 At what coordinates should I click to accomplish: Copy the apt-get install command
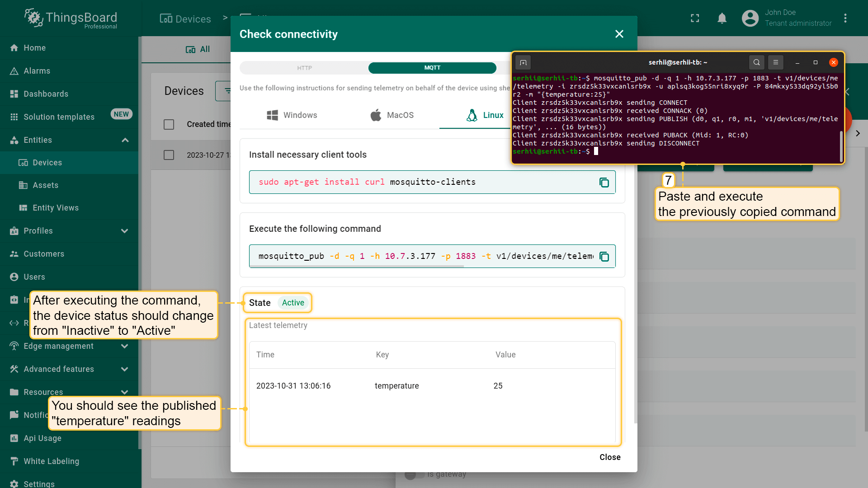(604, 183)
